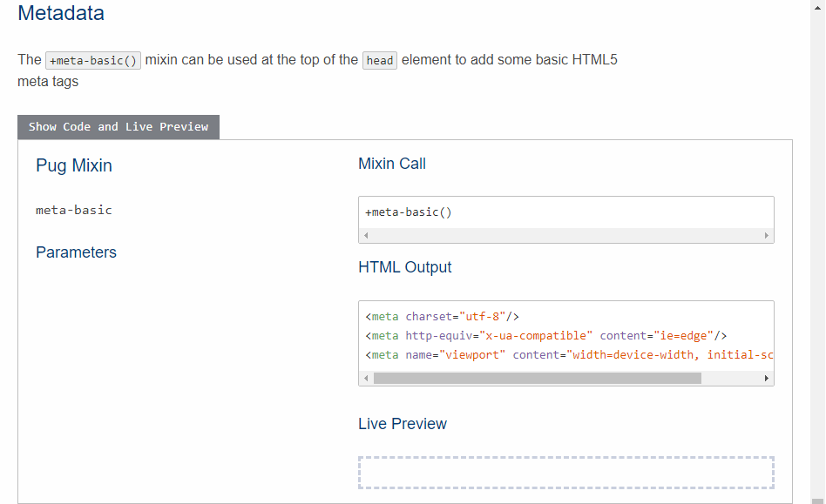Click the HTML Output horizontal scrollbar thumb
The image size is (826, 504).
coord(538,378)
